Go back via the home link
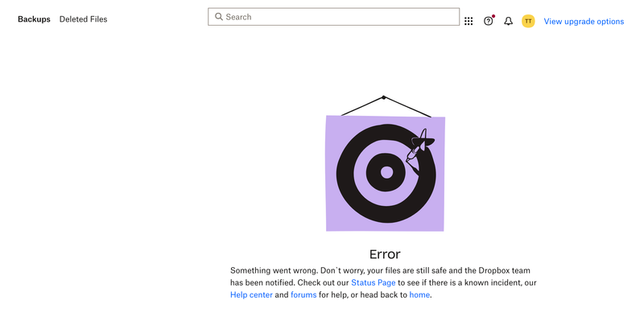 click(x=419, y=295)
